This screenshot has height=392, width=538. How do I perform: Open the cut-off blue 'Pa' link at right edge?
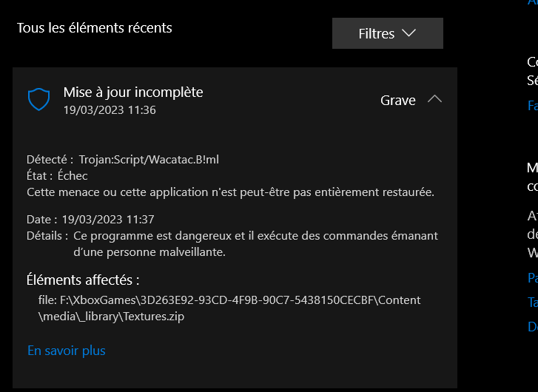tap(533, 277)
